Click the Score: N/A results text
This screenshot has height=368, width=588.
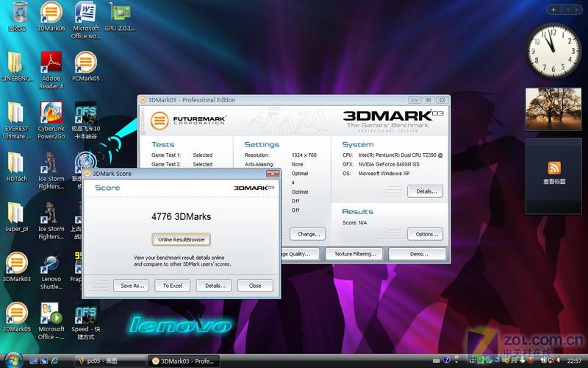[355, 223]
